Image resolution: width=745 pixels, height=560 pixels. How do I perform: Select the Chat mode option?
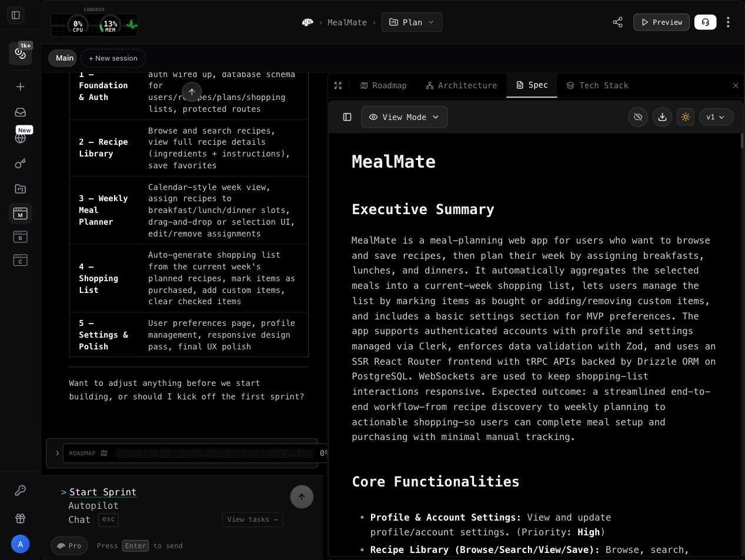pos(79,520)
